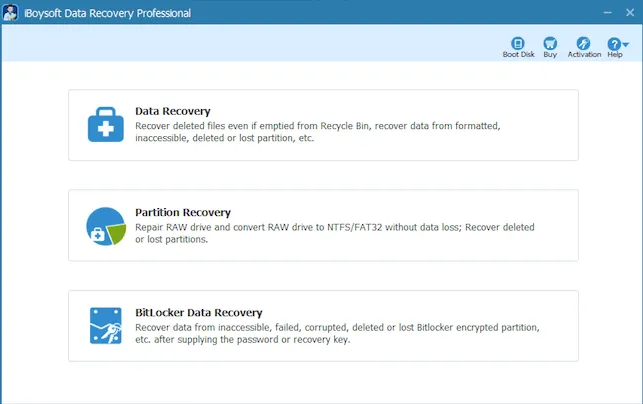The width and height of the screenshot is (643, 404).
Task: Click the Buy text label
Action: click(550, 55)
